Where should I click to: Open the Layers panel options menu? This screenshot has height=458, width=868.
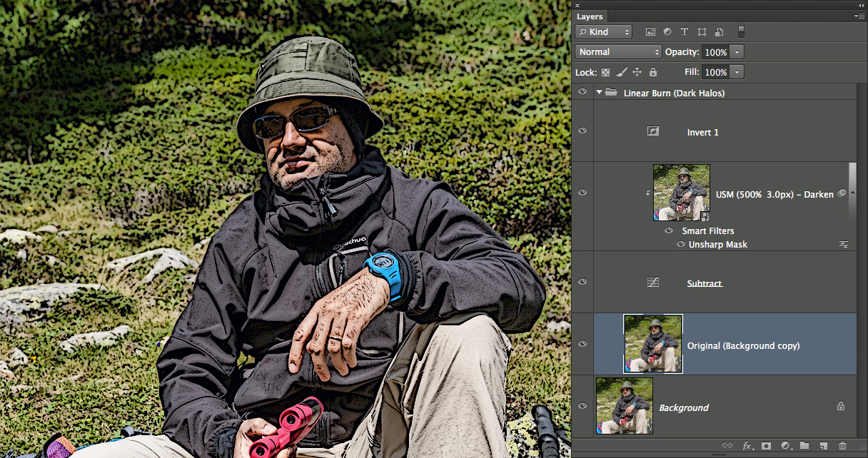click(x=859, y=16)
